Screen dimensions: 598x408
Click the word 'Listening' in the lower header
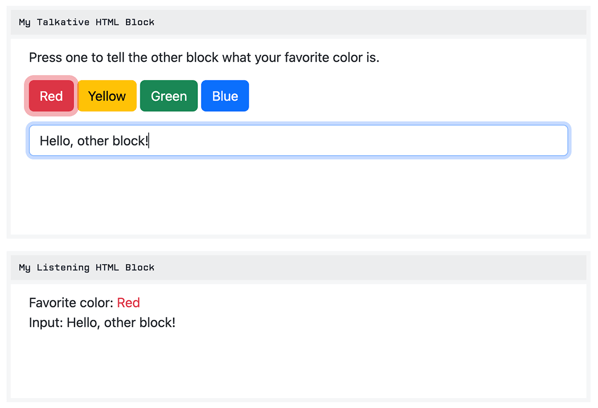coord(63,268)
